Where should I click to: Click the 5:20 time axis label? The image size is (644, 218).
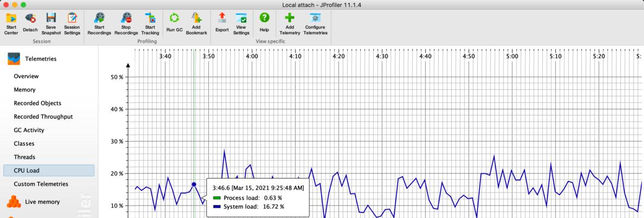pos(598,56)
